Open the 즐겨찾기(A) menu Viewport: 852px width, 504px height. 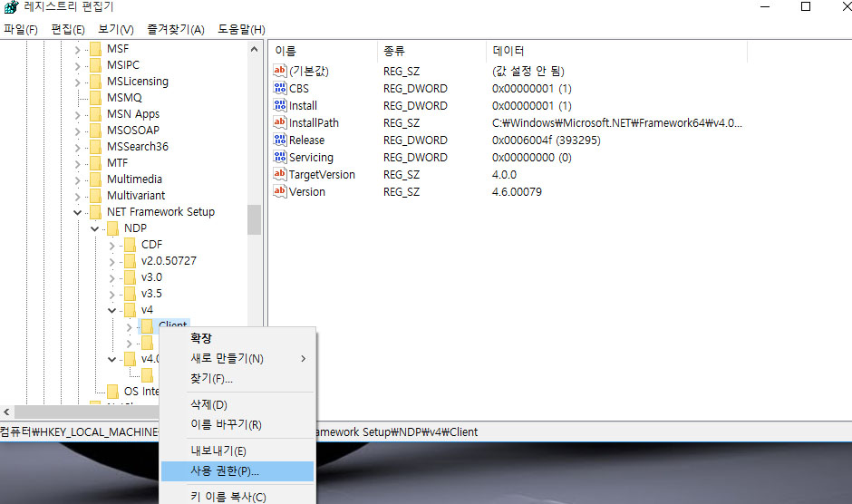pyautogui.click(x=177, y=29)
